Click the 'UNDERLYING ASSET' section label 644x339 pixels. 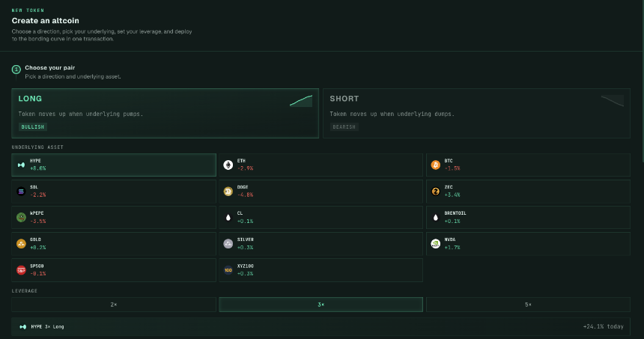click(x=37, y=147)
